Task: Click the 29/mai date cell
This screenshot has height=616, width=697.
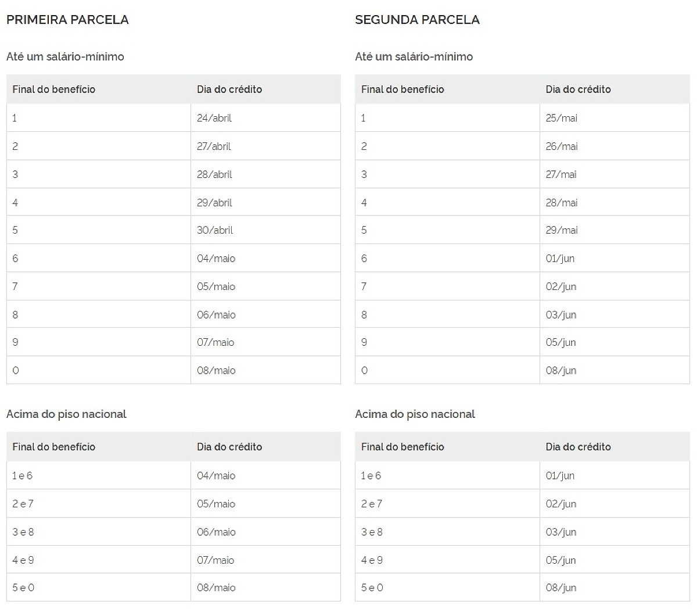Action: (562, 230)
